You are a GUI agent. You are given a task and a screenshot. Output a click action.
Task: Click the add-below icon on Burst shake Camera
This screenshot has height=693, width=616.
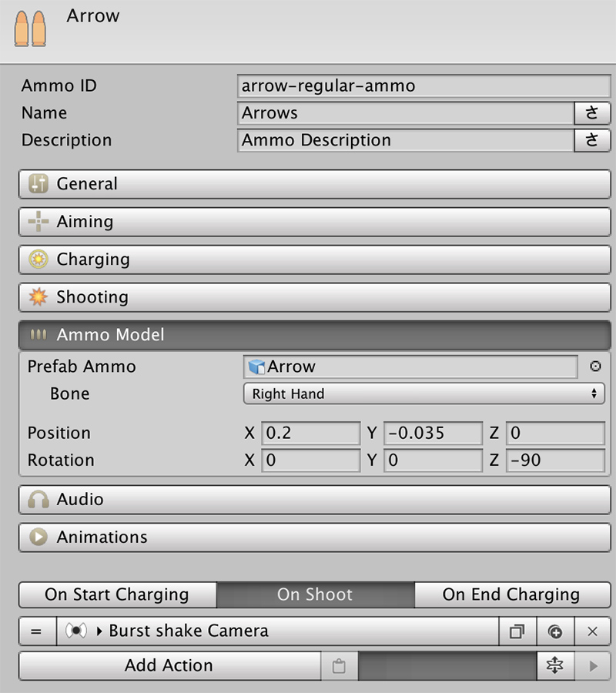(555, 631)
